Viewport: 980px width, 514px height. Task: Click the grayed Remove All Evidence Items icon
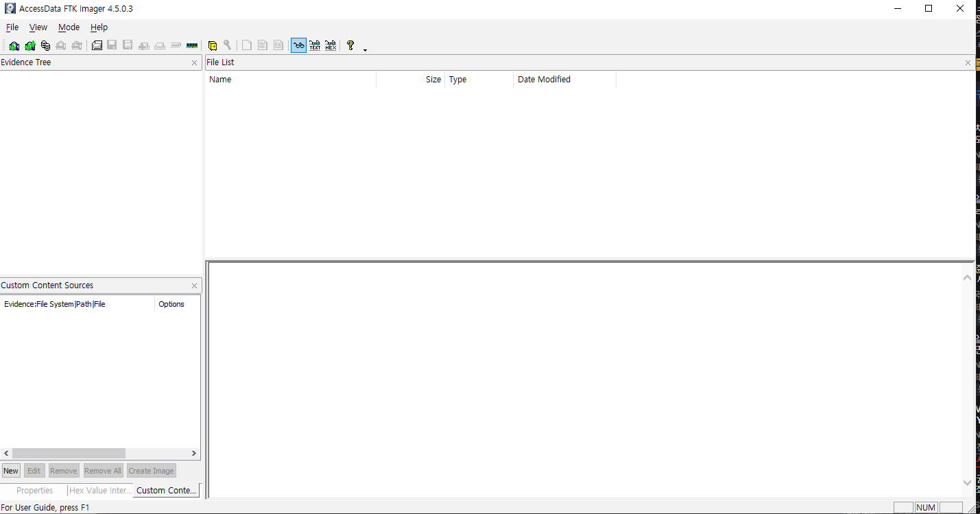(x=77, y=46)
